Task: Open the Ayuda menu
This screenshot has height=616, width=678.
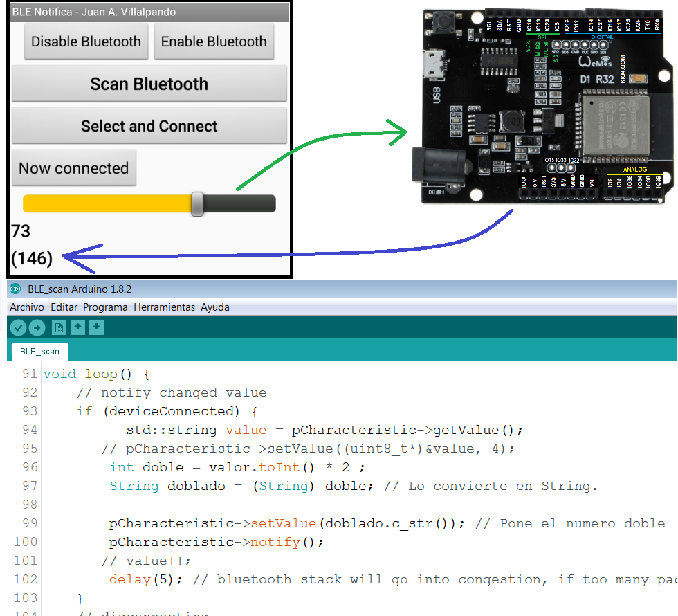Action: tap(214, 307)
